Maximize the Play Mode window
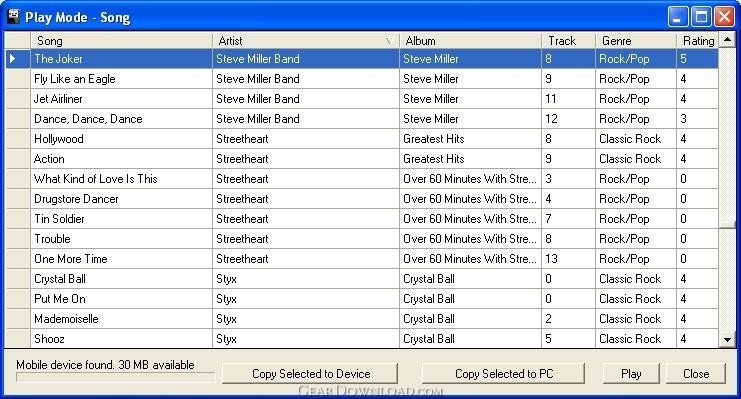The height and width of the screenshot is (399, 741). point(701,17)
